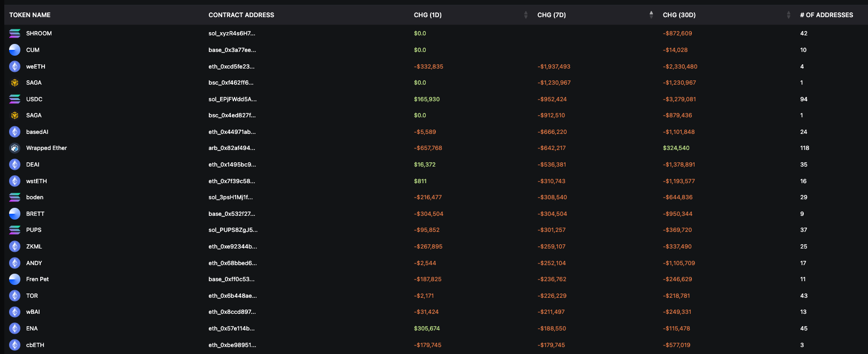Open the SHROOM token name

tap(39, 34)
